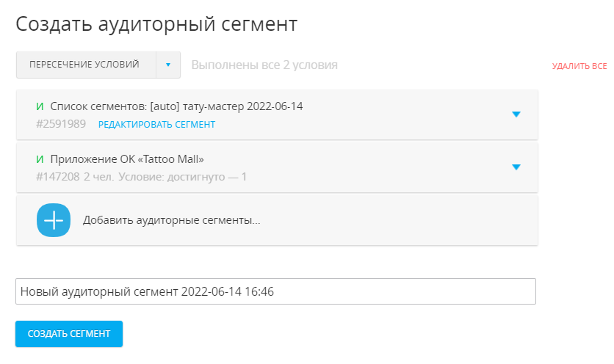Click the blue plus icon
614x364 pixels.
pos(54,219)
